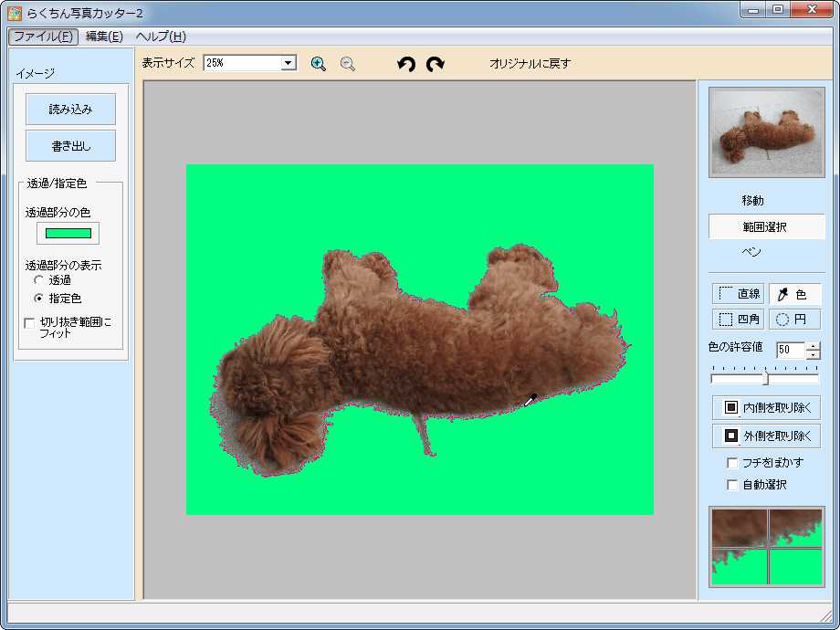Increase 色の許容値 with up stepper arrow
The width and height of the screenshot is (840, 630).
pos(813,346)
